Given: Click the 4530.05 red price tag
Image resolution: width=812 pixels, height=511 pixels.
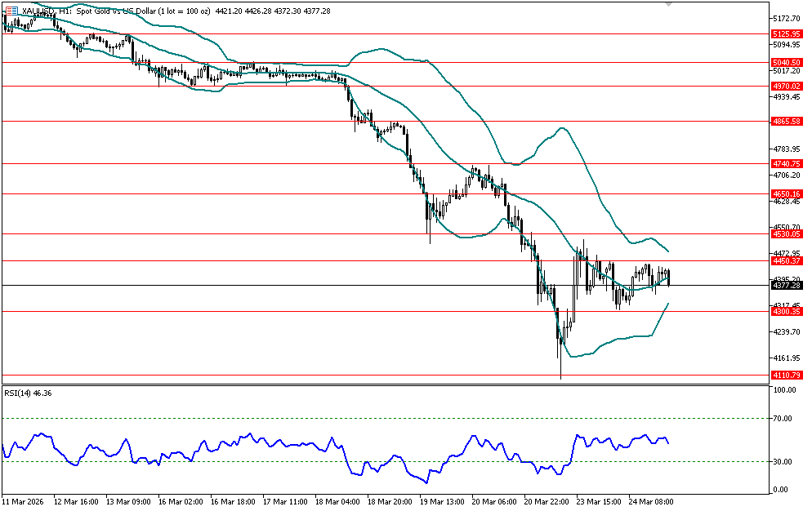Looking at the screenshot, I should point(785,234).
